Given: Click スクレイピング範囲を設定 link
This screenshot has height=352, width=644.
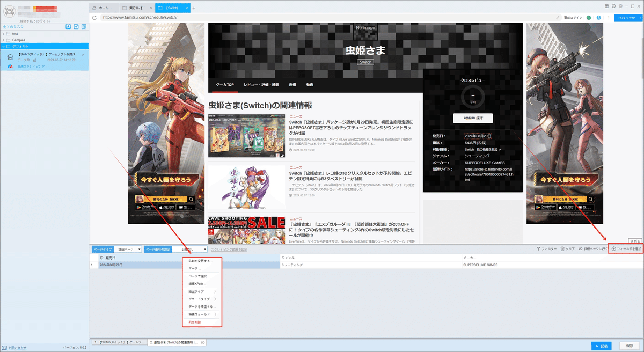Looking at the screenshot, I should pos(229,250).
